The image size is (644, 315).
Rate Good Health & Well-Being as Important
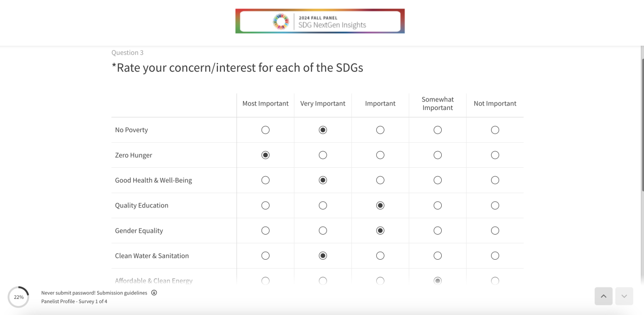pos(380,180)
